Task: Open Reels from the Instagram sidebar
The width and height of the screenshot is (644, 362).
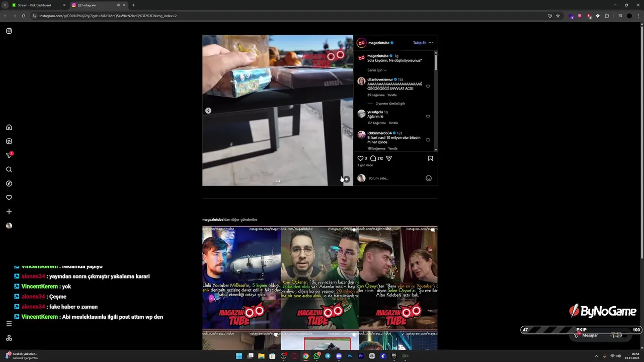Action: pos(9,141)
